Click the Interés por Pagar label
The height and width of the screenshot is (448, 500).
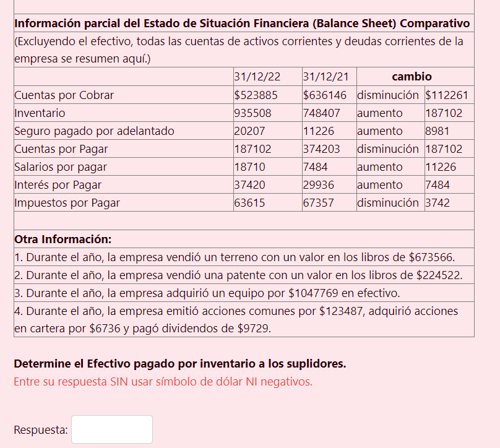click(53, 184)
